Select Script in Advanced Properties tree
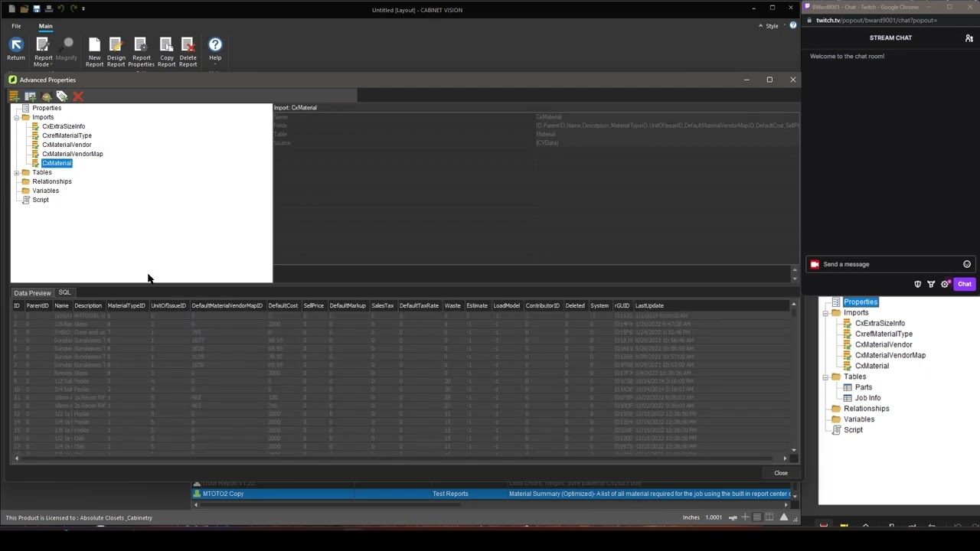Viewport: 980px width, 551px height. pos(41,200)
